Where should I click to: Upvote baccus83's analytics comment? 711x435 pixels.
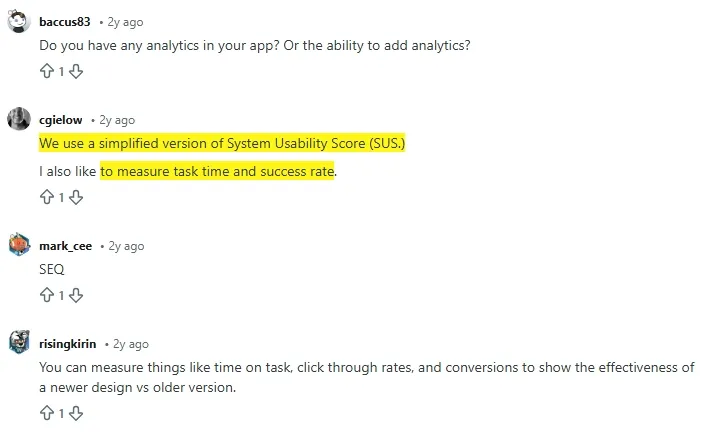tap(46, 71)
